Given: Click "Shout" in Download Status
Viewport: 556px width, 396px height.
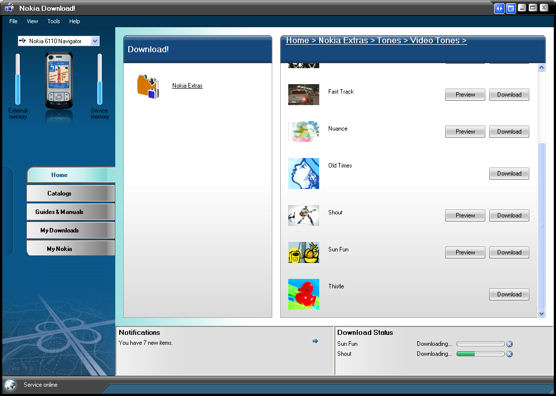Looking at the screenshot, I should [x=344, y=354].
